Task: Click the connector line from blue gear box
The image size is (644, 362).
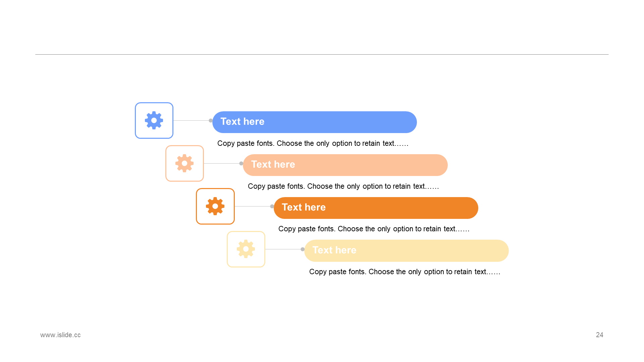Action: [191, 121]
